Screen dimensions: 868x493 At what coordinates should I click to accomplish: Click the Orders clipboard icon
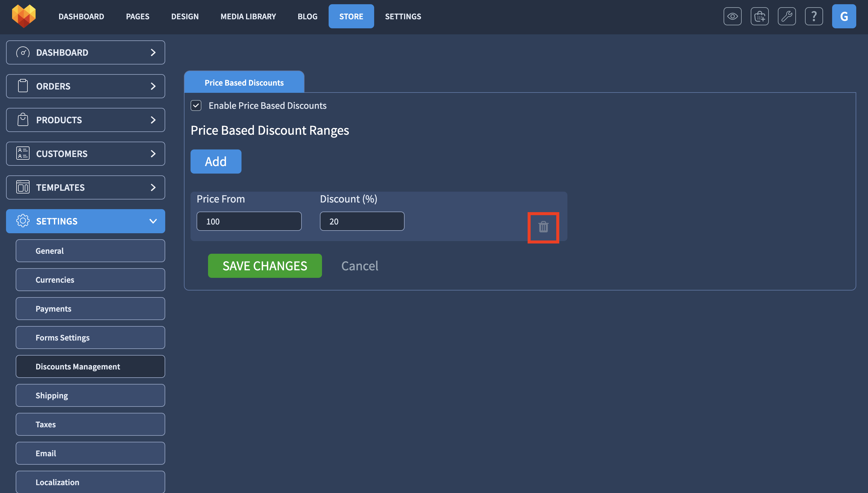pos(23,86)
